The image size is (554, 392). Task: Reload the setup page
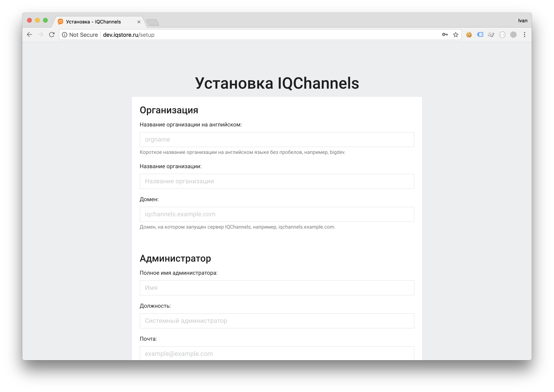pos(52,35)
